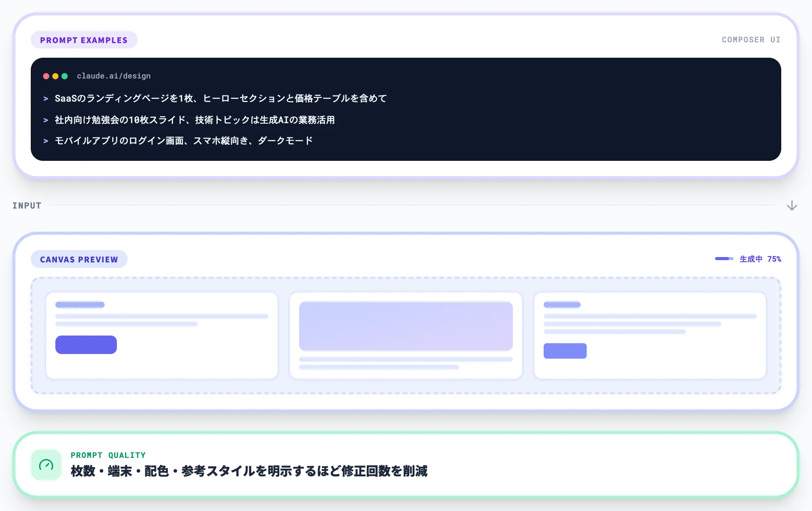Click the red traffic light dot in the terminal
812x511 pixels.
pos(46,76)
